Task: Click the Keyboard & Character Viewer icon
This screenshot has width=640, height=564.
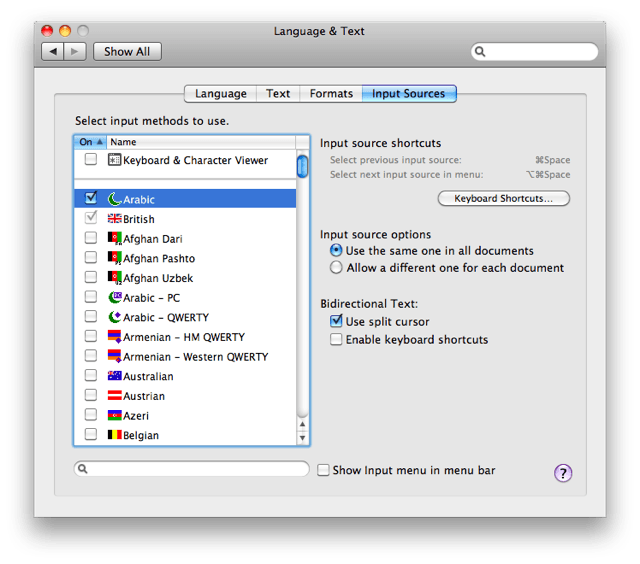Action: click(115, 160)
